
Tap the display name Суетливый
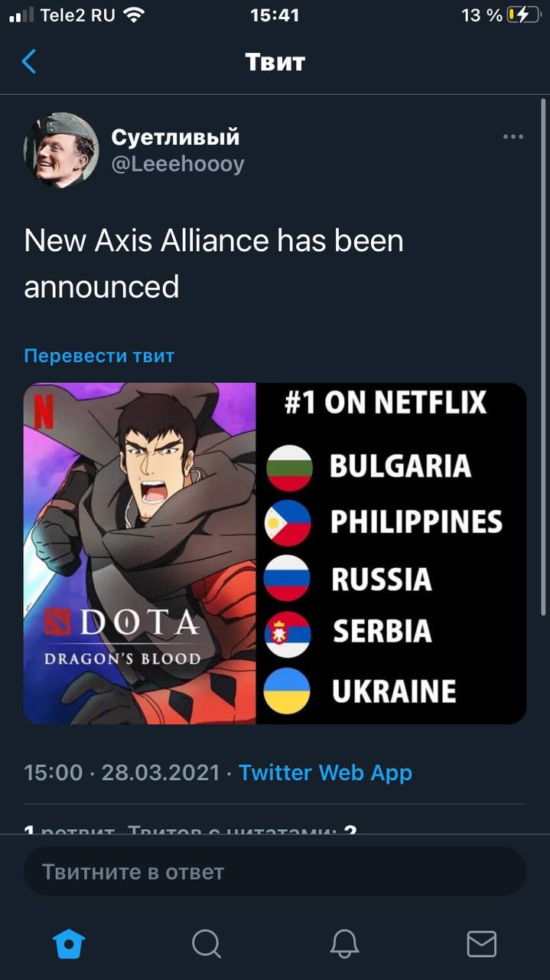175,137
